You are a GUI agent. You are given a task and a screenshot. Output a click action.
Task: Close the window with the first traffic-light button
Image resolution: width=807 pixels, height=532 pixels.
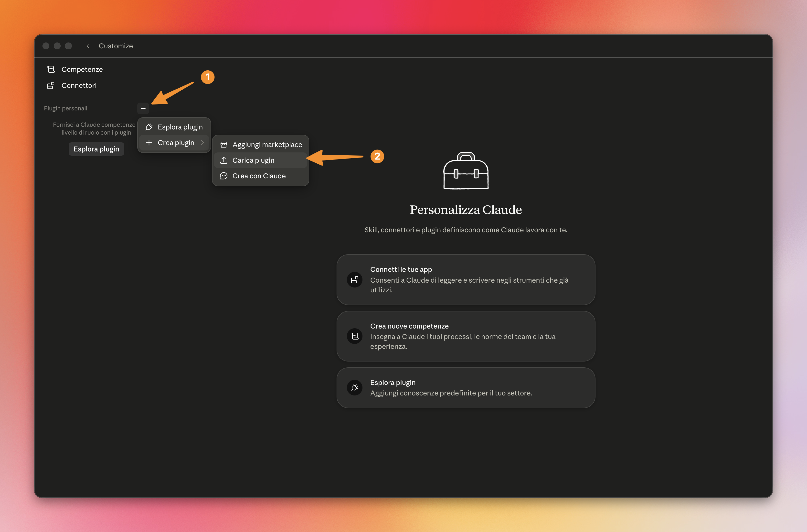pos(46,46)
